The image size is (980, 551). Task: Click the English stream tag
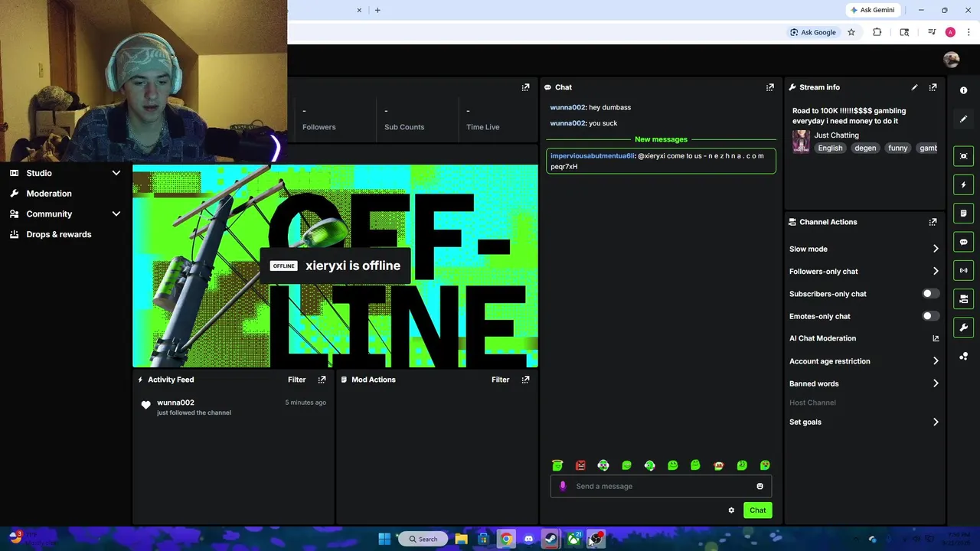click(830, 148)
